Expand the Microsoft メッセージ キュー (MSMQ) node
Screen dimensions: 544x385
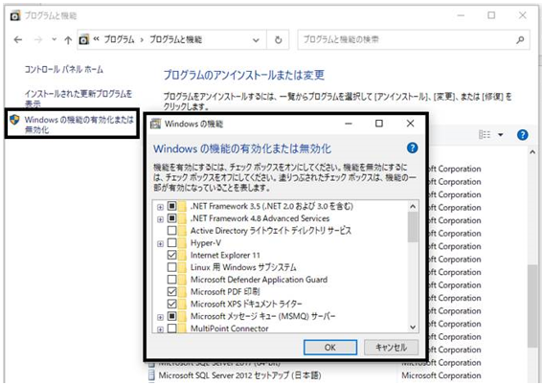click(x=160, y=317)
